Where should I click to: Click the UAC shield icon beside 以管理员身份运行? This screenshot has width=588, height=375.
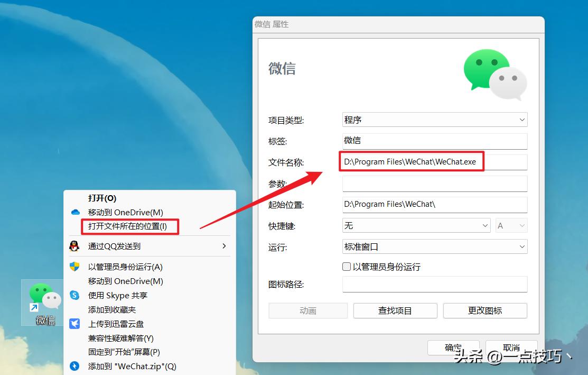pyautogui.click(x=74, y=267)
